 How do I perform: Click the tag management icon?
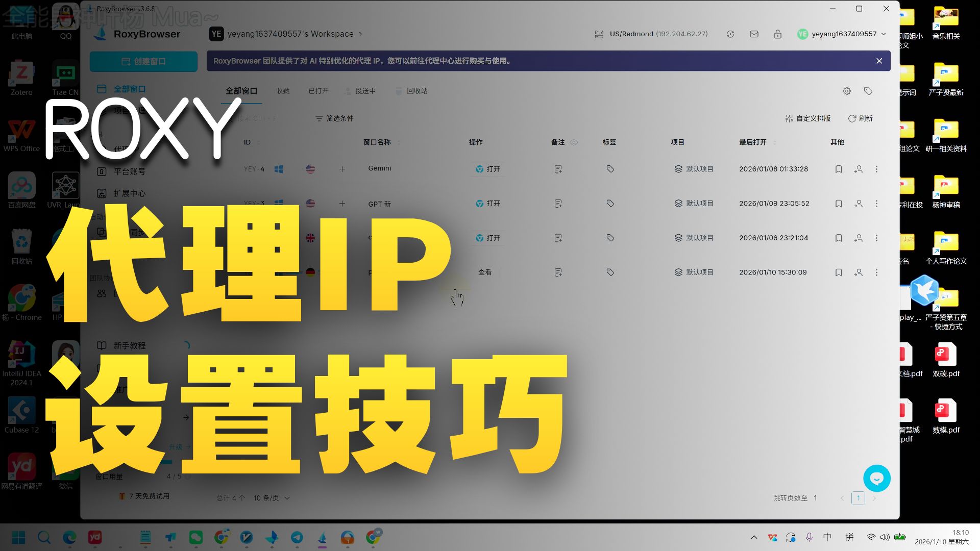(868, 91)
